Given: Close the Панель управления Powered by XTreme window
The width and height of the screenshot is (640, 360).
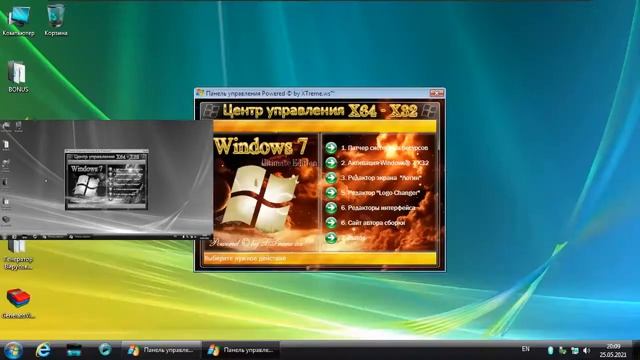Looking at the screenshot, I should coord(436,93).
